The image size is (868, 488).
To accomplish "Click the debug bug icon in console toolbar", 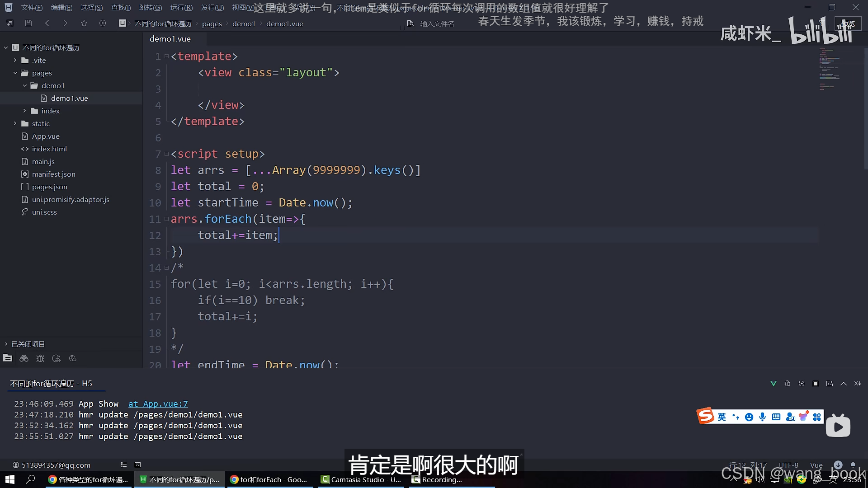I will pyautogui.click(x=788, y=384).
